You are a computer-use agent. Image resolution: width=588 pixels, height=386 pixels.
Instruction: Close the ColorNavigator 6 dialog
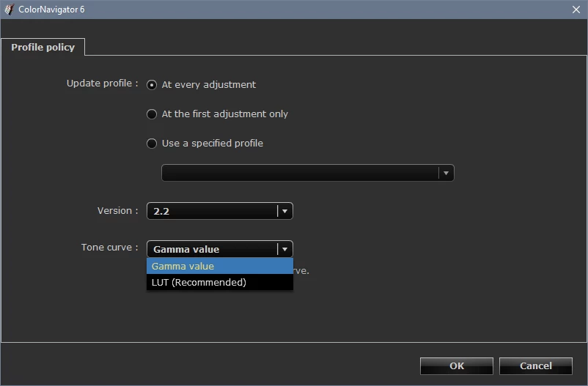tap(576, 10)
